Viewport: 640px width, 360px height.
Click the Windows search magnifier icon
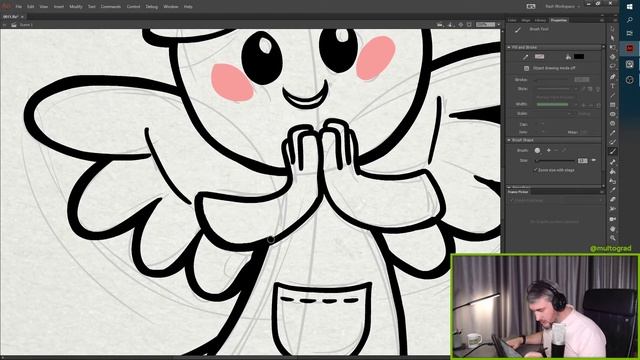point(629,20)
